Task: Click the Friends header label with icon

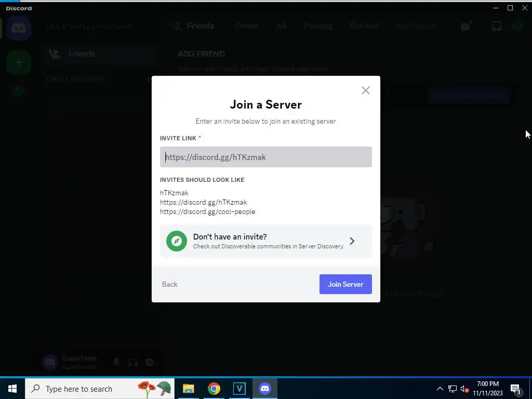Action: pos(193,26)
